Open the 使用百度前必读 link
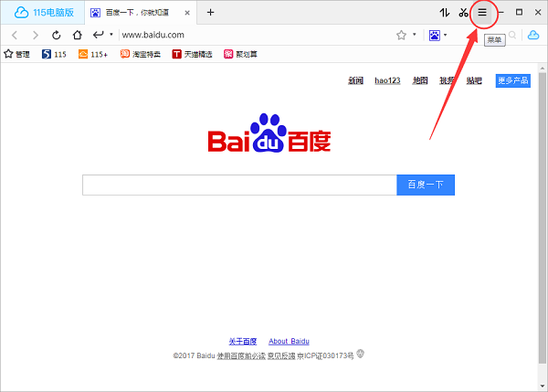Viewport: 548px width, 392px height. [241, 356]
